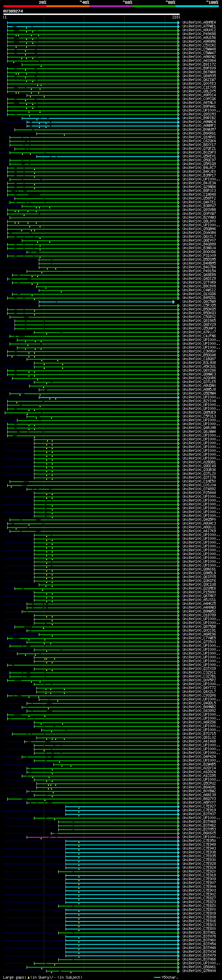Select UniRef100_Q9SCM3 label

pos(199,114)
